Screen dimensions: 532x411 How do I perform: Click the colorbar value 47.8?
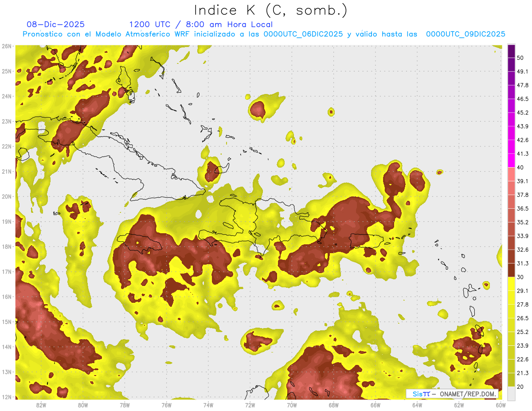(x=523, y=85)
